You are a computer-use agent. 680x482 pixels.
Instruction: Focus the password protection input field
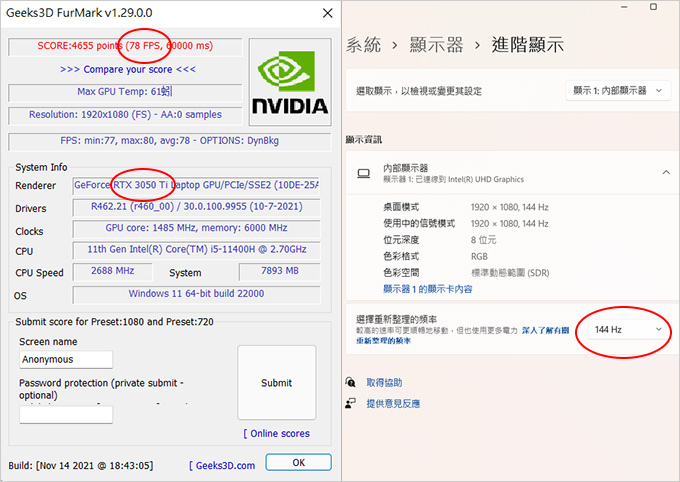point(66,414)
